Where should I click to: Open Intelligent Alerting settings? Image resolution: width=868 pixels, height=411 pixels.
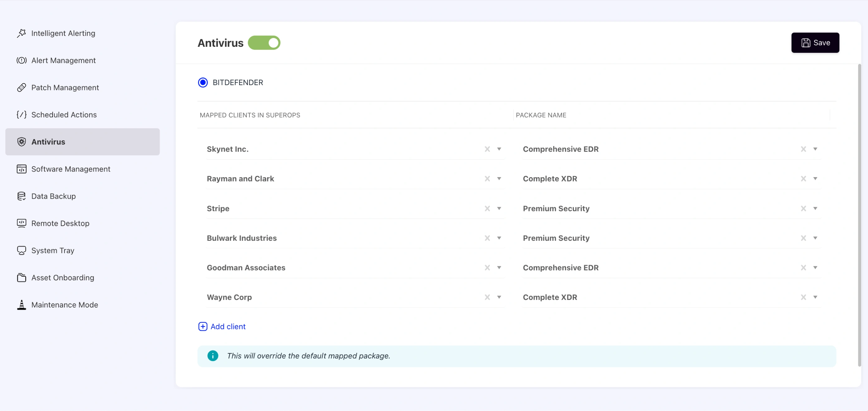point(82,33)
